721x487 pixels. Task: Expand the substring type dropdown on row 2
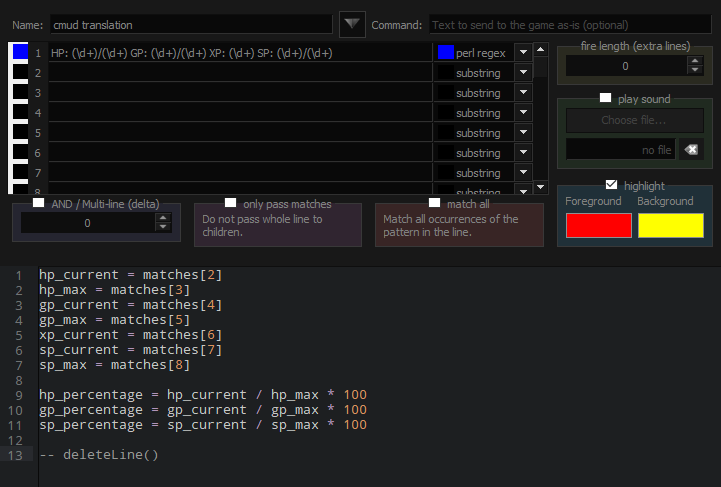coord(523,73)
